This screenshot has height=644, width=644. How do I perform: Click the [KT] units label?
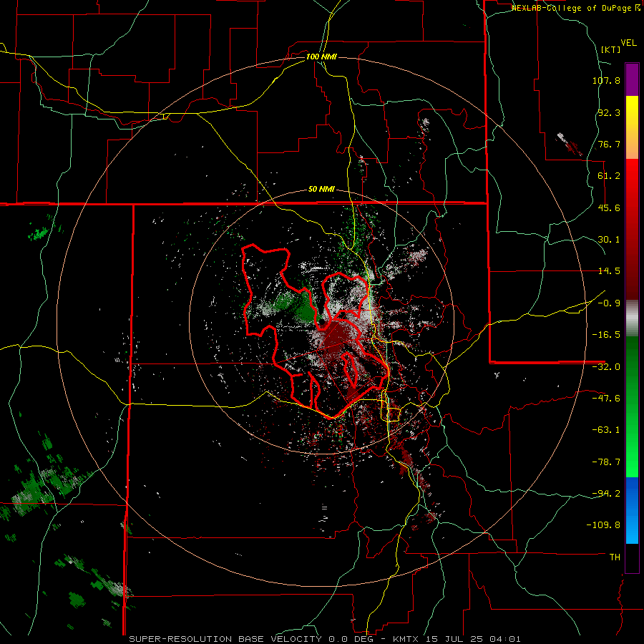610,49
